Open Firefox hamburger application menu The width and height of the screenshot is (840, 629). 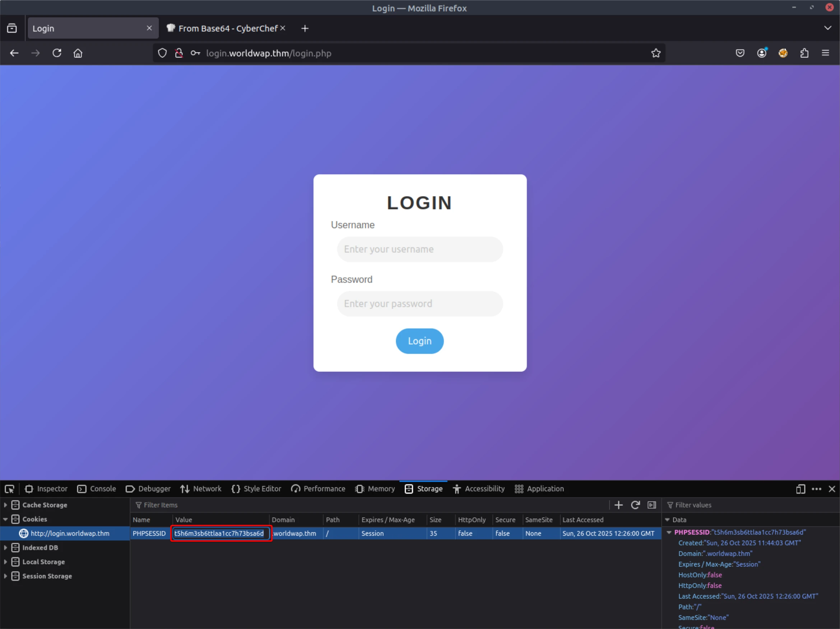[x=825, y=53]
